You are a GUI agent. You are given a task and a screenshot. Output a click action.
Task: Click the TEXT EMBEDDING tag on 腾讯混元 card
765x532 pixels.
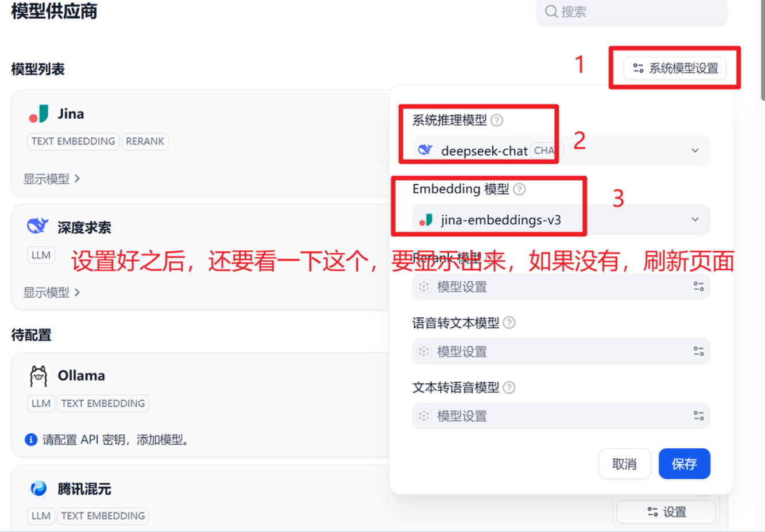click(x=103, y=516)
